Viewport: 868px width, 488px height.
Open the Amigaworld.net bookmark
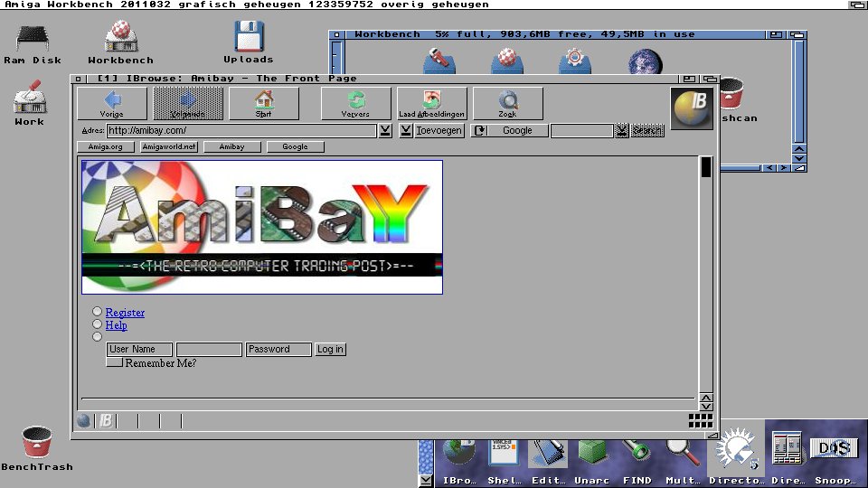click(x=169, y=146)
